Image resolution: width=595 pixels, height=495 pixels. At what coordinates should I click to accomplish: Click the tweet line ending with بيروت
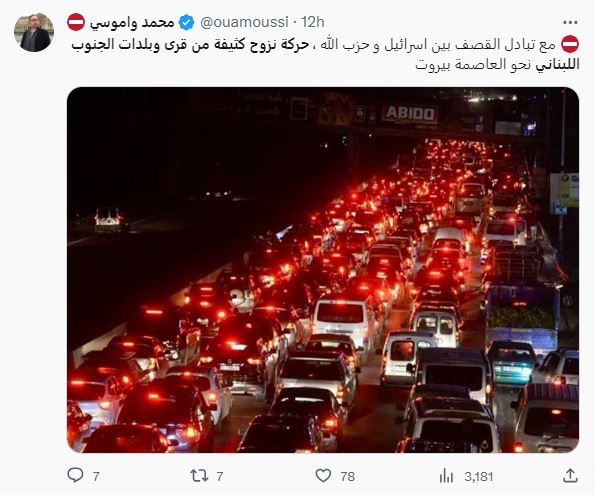497,65
